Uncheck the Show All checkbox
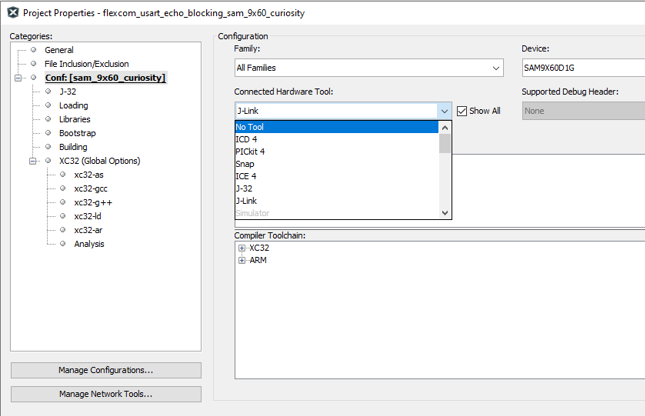 pos(462,111)
